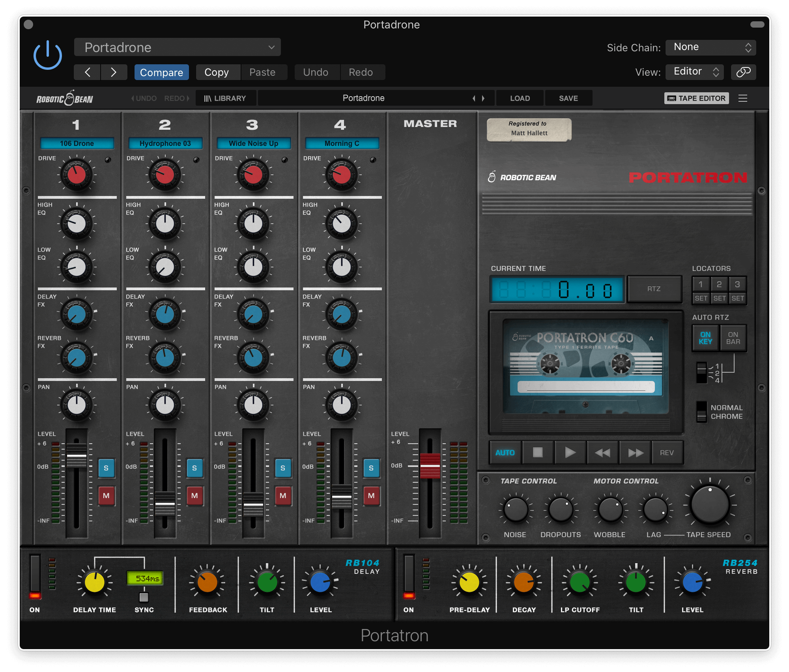Click the tape rewind button
The width and height of the screenshot is (789, 672).
pos(602,453)
